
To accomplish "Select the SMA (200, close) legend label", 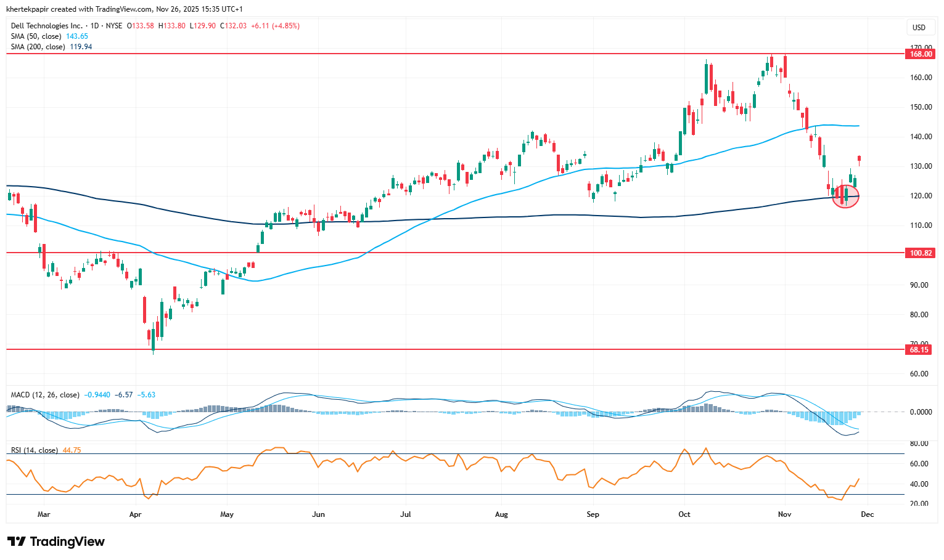I will 38,47.
